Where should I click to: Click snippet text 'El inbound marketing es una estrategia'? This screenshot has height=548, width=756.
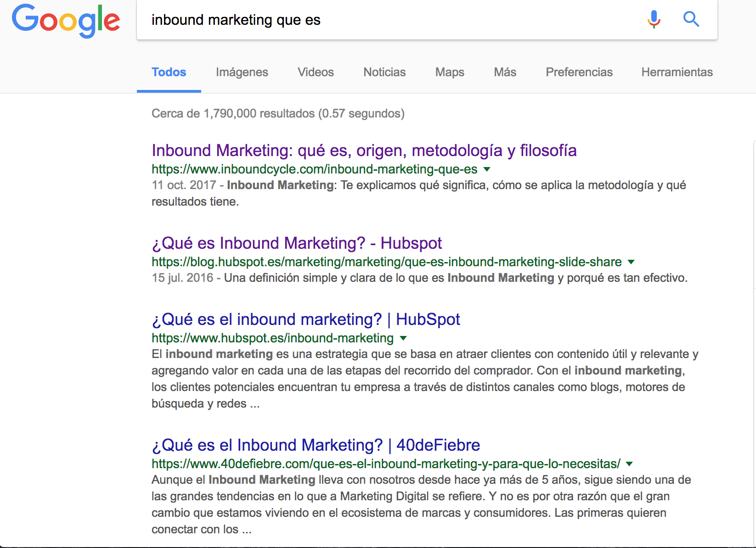pos(260,354)
